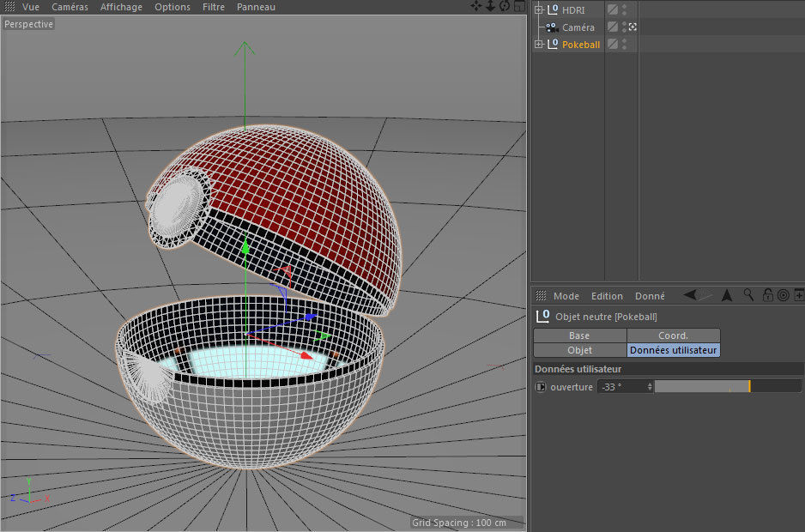
Task: Toggle Pokeball render visibility bottom dot
Action: (624, 47)
